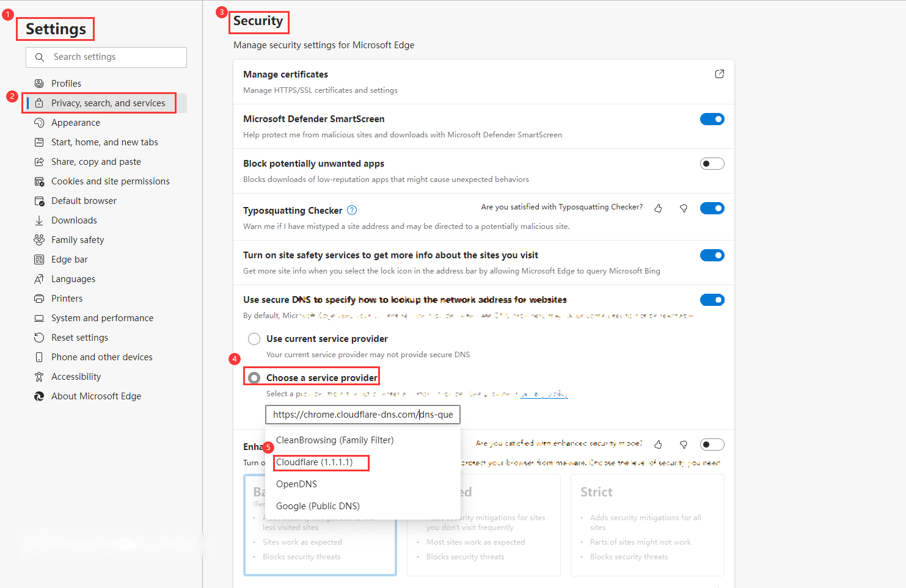
Task: Click the Microsoft Edge logo beside About
Action: (39, 396)
